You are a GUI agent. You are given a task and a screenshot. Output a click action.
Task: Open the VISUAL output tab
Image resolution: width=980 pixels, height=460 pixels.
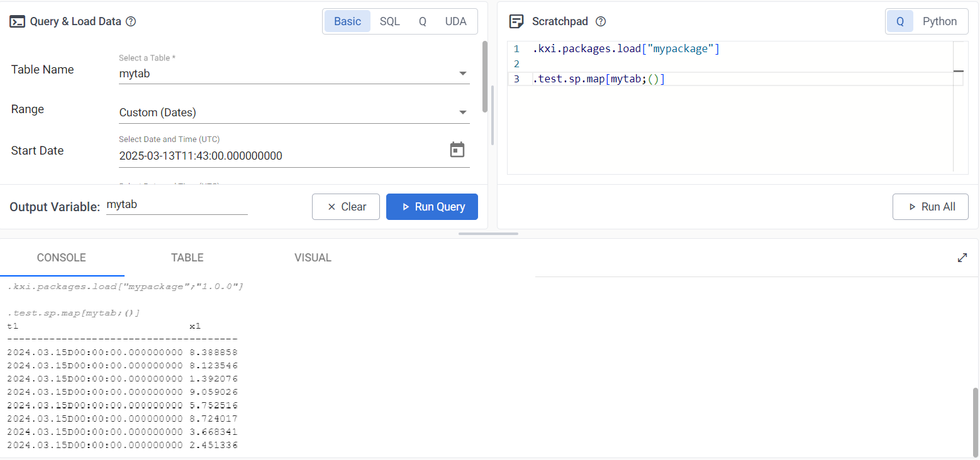[313, 258]
